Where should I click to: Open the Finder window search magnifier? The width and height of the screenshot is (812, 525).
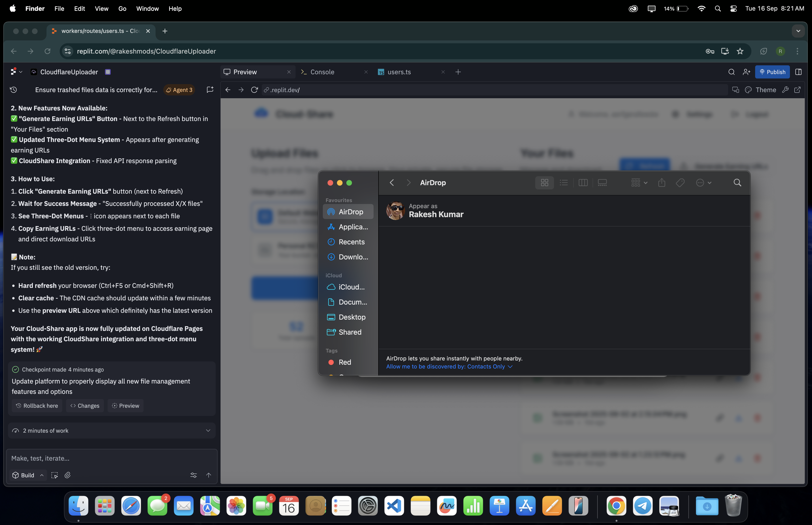(737, 183)
